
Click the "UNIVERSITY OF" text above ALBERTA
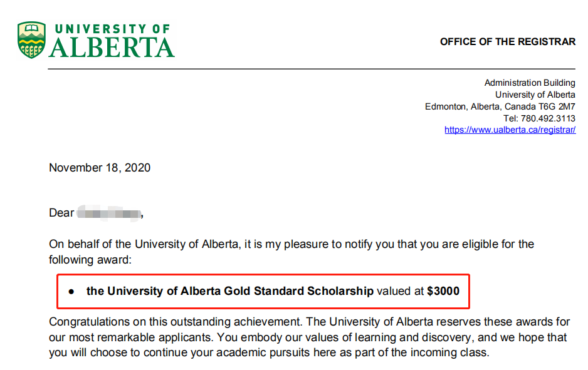[112, 29]
